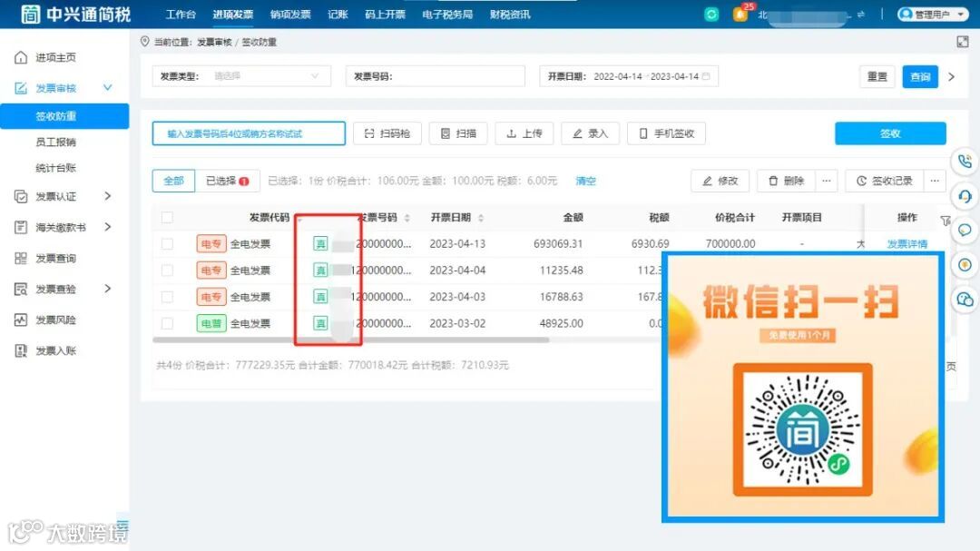Viewport: 980px width, 551px height.
Task: Click the 扫码枪 button
Action: [x=387, y=133]
